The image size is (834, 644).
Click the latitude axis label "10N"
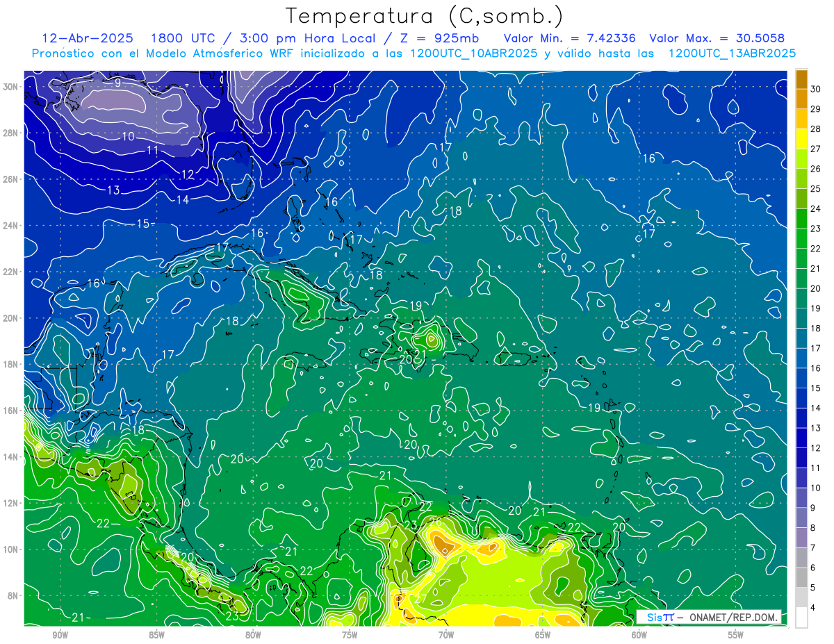pos(12,549)
